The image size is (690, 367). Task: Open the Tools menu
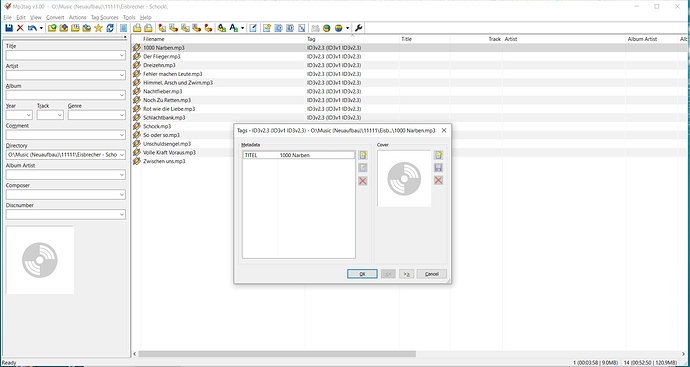click(129, 18)
